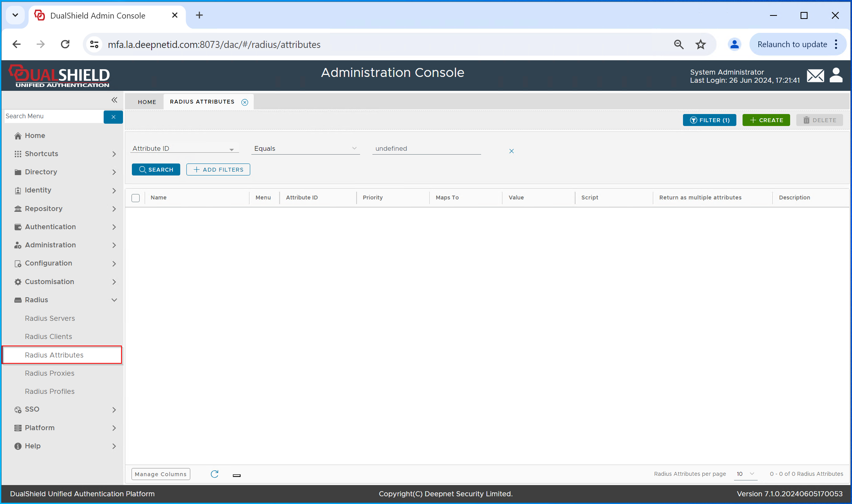Screen dimensions: 852x504
Task: Click the green CREATE button
Action: [x=766, y=120]
